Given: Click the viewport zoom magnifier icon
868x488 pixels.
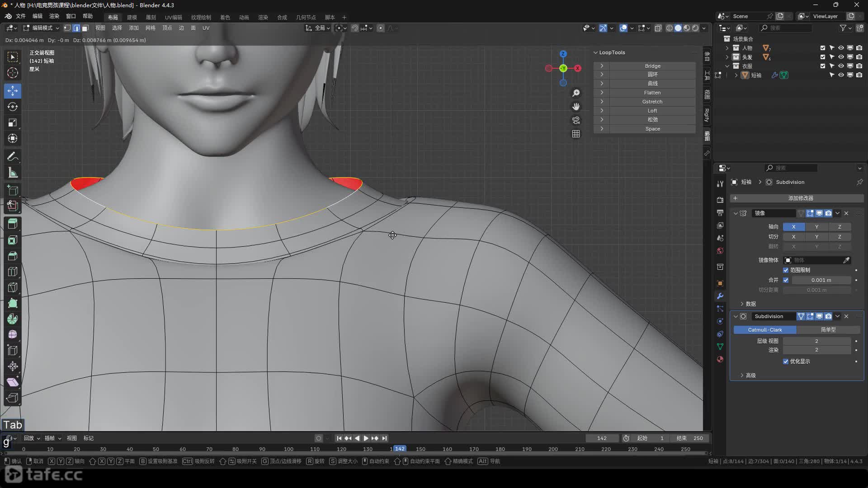Looking at the screenshot, I should pyautogui.click(x=576, y=93).
